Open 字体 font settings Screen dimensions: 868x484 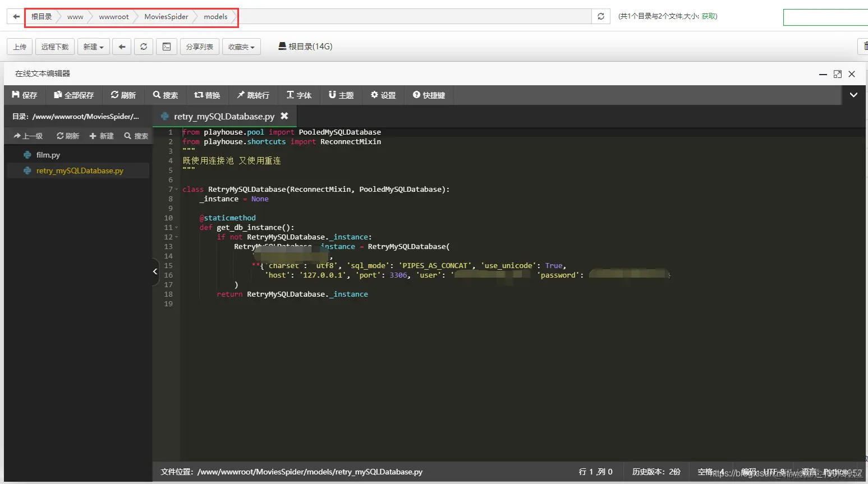point(299,95)
